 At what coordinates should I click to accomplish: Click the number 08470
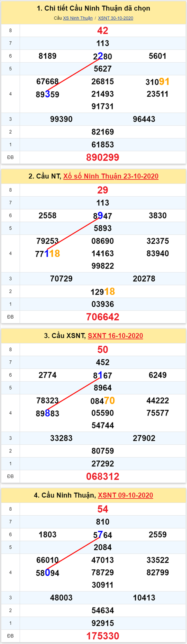pos(103,400)
